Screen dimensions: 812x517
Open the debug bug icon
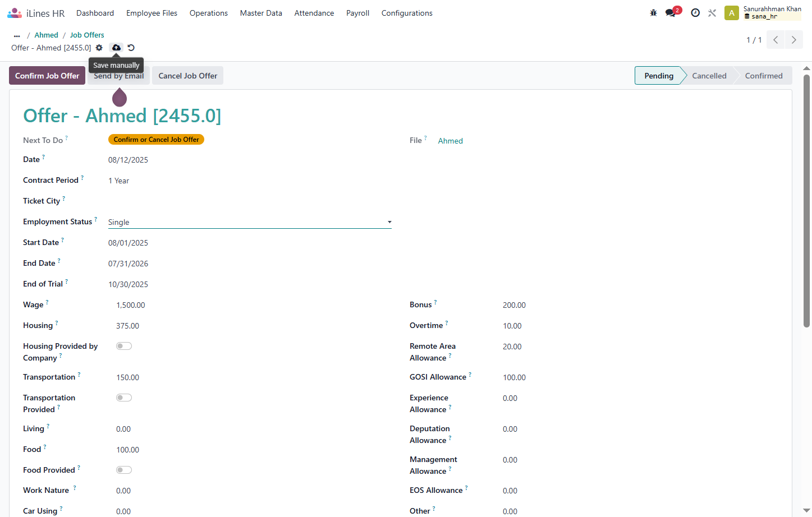[653, 13]
